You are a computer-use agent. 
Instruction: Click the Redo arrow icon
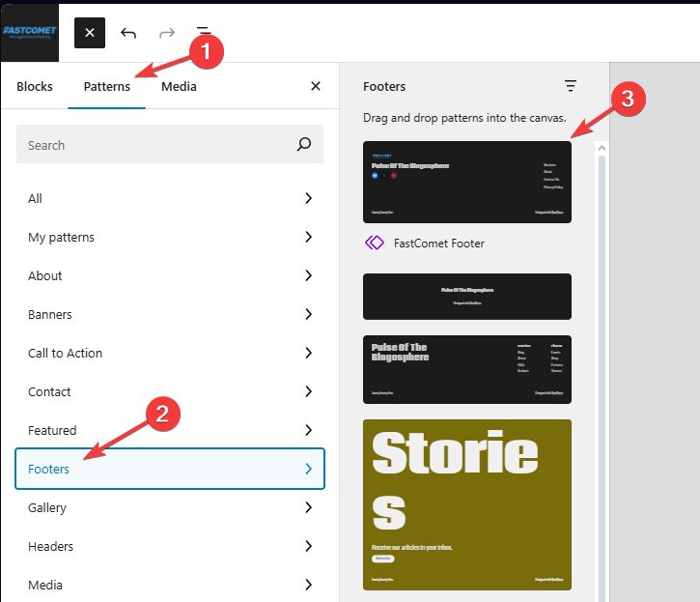[167, 32]
